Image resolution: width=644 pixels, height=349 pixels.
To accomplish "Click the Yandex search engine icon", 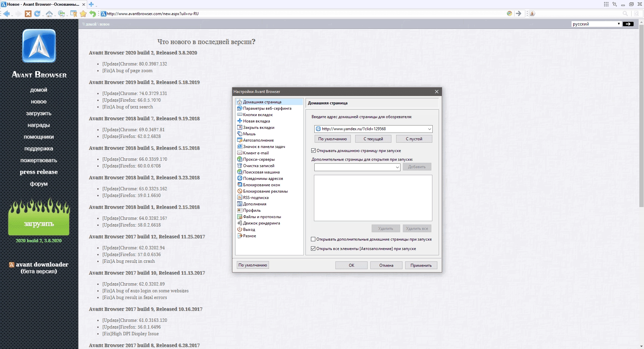I will pyautogui.click(x=533, y=14).
